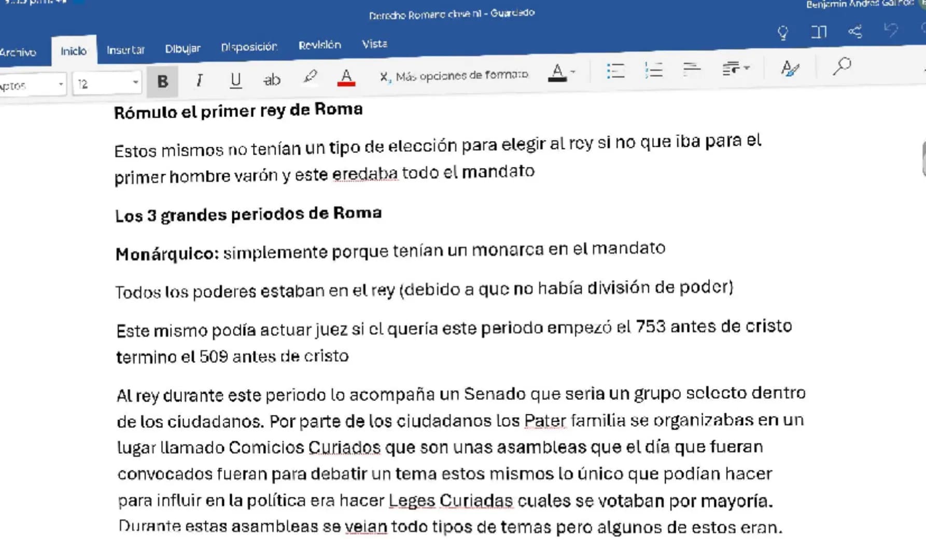Open the Revisión tab
This screenshot has height=560, width=926.
pyautogui.click(x=319, y=45)
